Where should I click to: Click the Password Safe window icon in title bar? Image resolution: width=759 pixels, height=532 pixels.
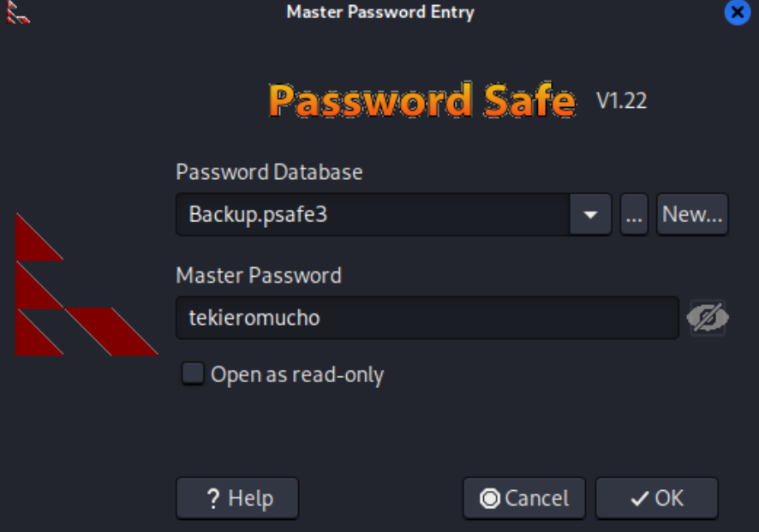[17, 12]
